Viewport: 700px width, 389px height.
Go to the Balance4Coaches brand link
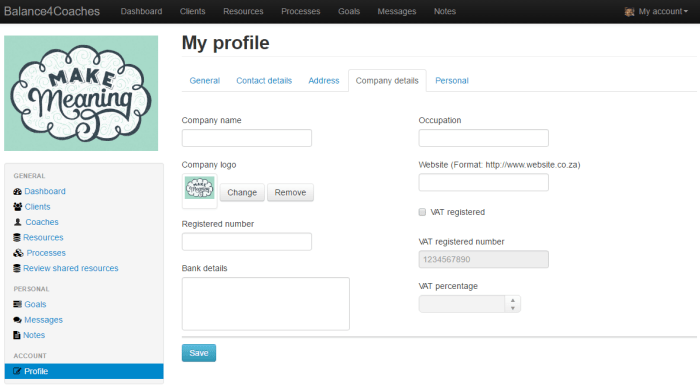click(52, 12)
